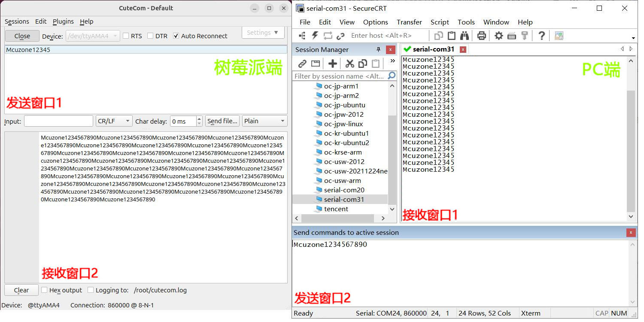Open the Device /dev/ttyAMA4 dropdown

[x=93, y=36]
